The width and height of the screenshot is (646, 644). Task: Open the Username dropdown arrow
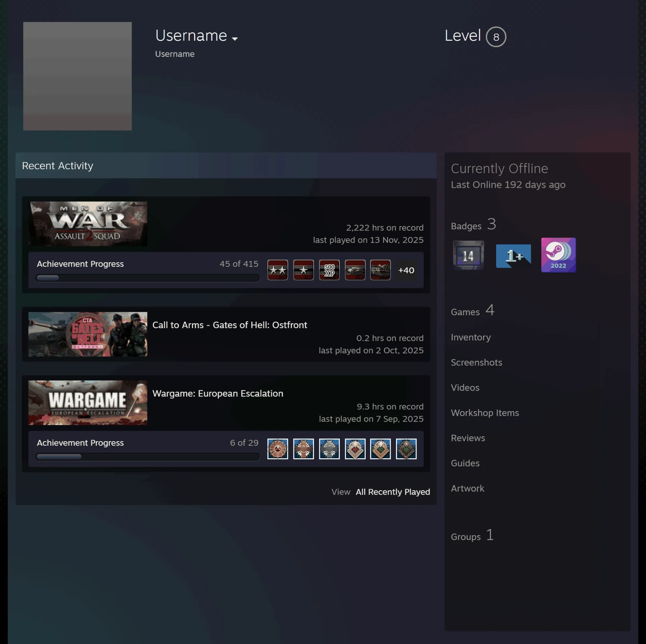[x=235, y=39]
